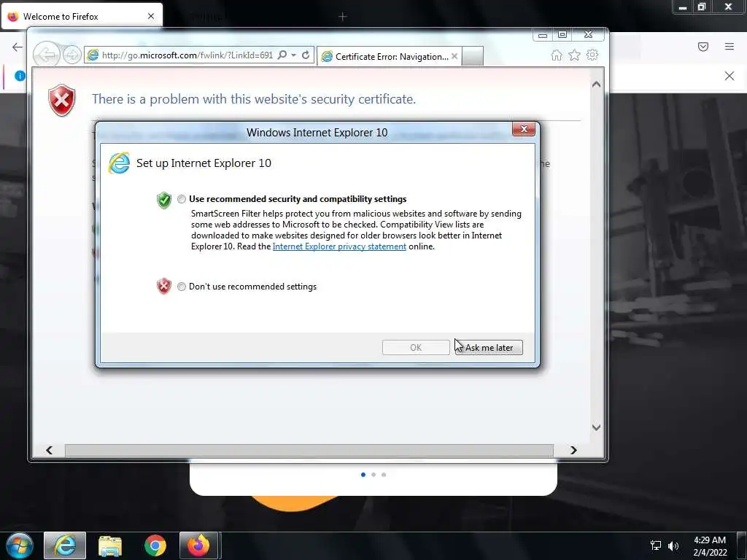Close the Windows Internet Explorer 10 dialog
This screenshot has width=747, height=560.
[524, 129]
